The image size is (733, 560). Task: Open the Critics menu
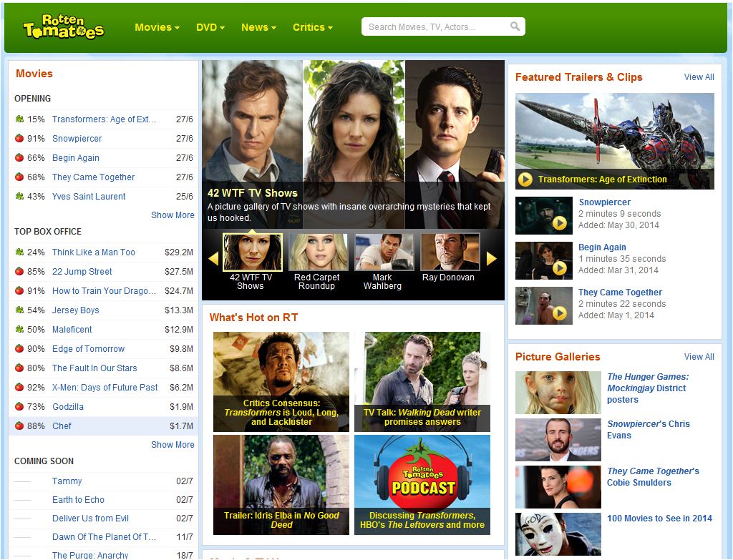point(312,27)
